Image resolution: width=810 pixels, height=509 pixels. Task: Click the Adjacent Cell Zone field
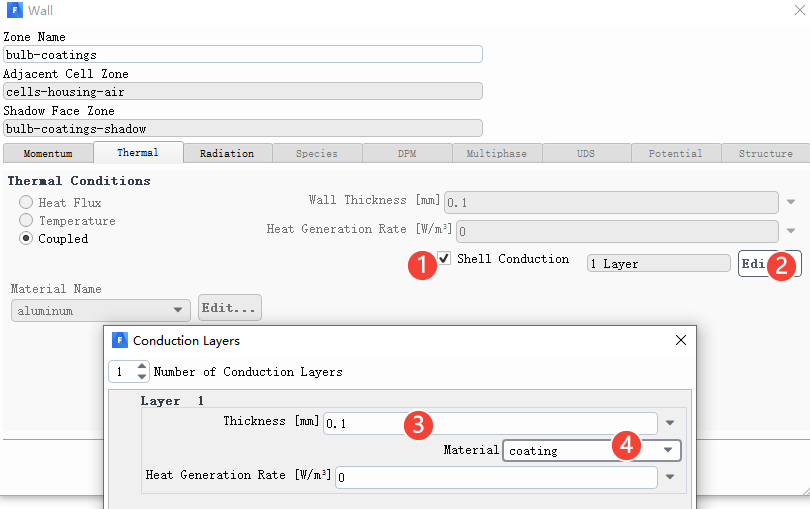[243, 91]
